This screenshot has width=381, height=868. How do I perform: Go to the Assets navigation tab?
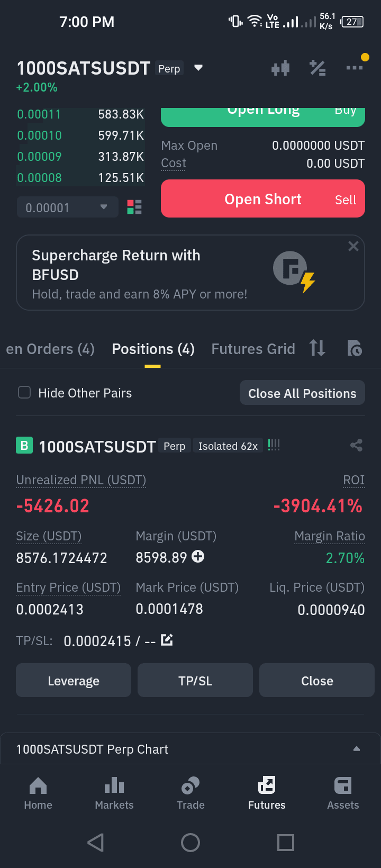(x=343, y=793)
